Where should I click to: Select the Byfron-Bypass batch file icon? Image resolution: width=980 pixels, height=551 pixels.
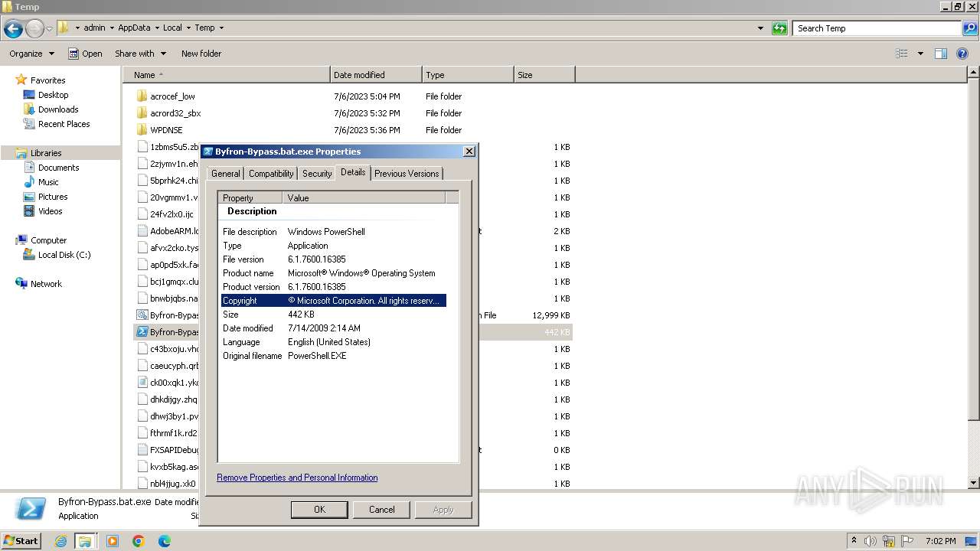(x=142, y=315)
